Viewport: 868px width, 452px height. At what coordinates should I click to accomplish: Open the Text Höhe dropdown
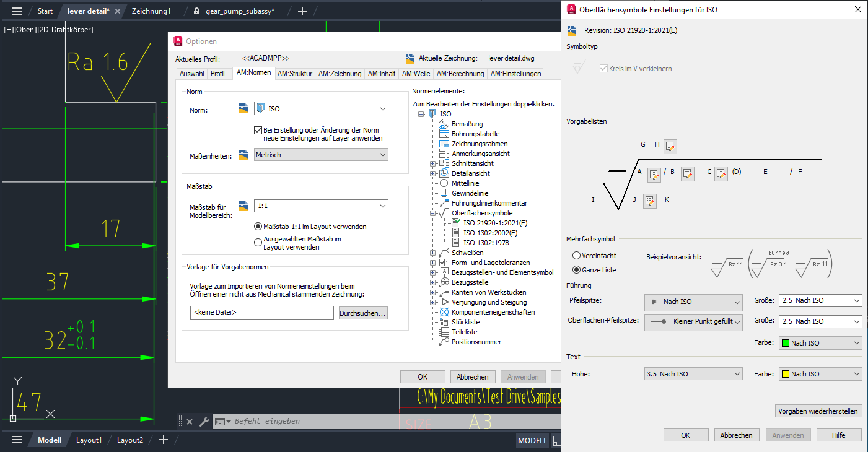(x=693, y=374)
